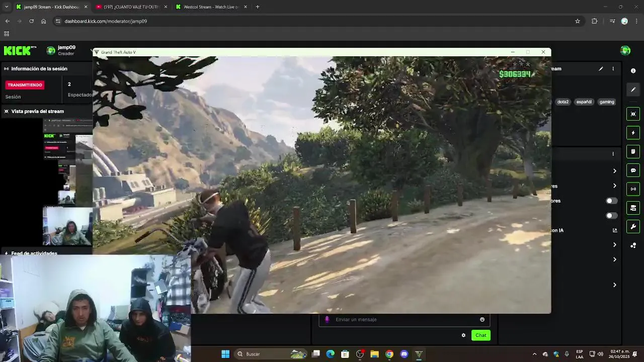Click the jamp09 Creador profile

61,50
